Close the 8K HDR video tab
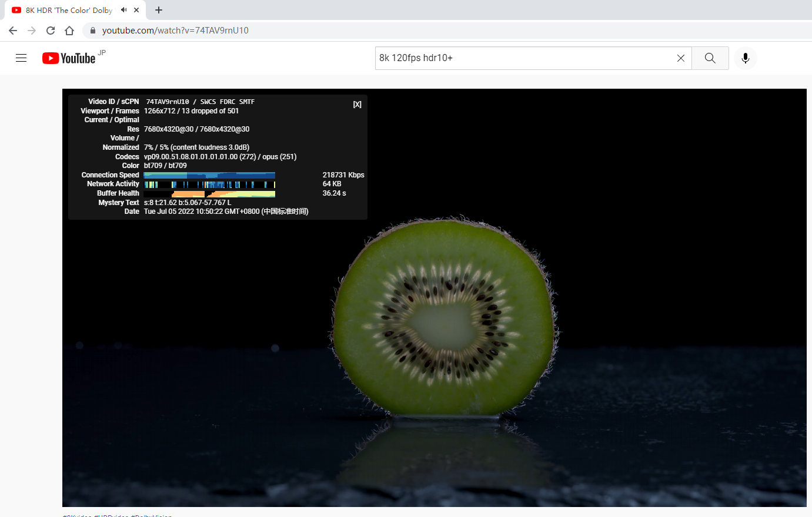Image resolution: width=812 pixels, height=517 pixels. (x=136, y=10)
